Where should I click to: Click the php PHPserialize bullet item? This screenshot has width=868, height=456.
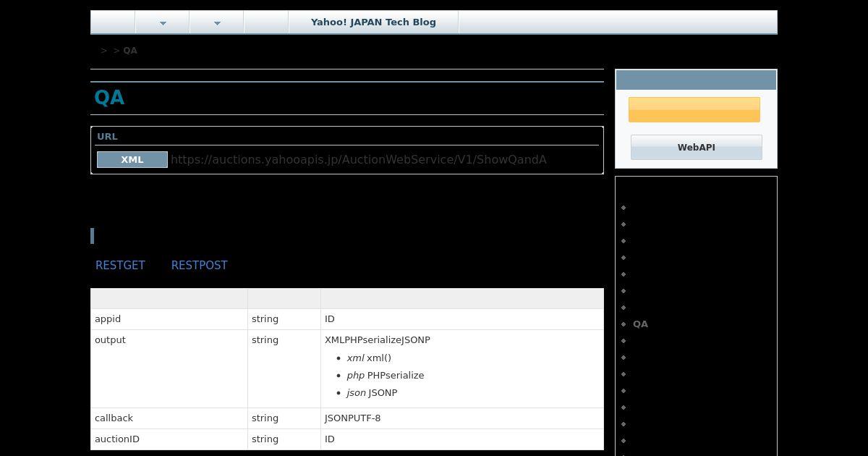(386, 376)
